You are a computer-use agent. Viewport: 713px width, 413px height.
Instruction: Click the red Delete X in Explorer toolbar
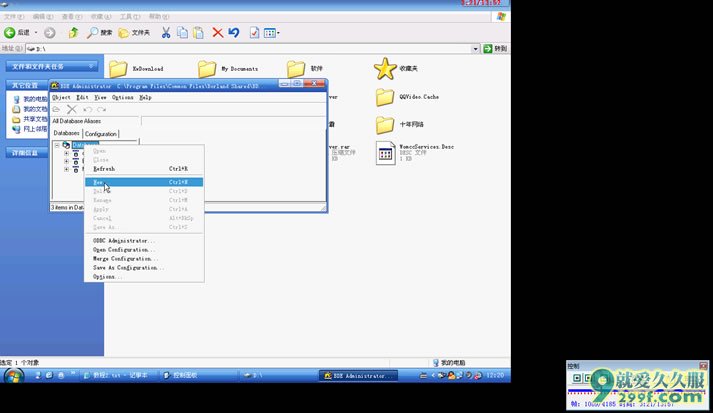click(x=218, y=32)
